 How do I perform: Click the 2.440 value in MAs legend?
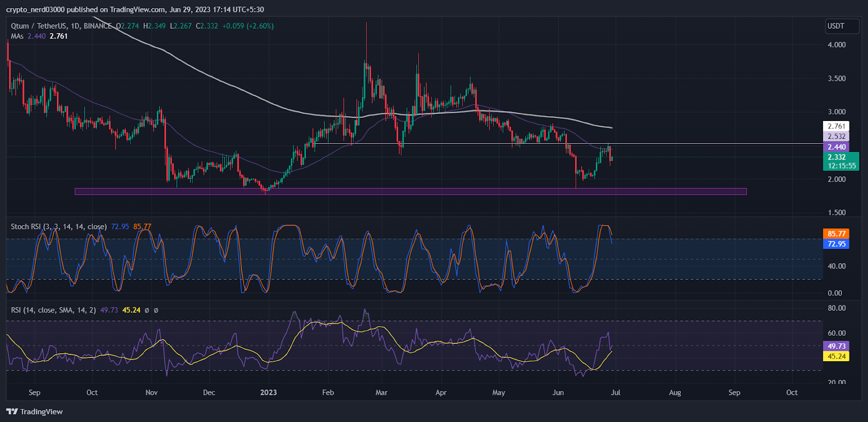pyautogui.click(x=36, y=36)
